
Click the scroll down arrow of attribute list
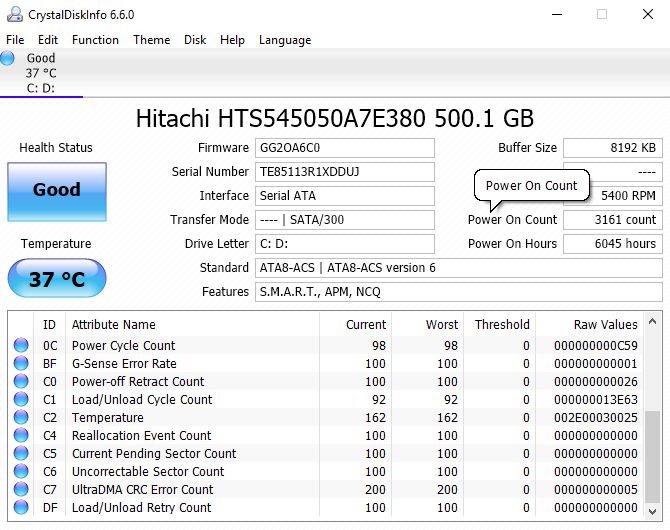[x=652, y=511]
